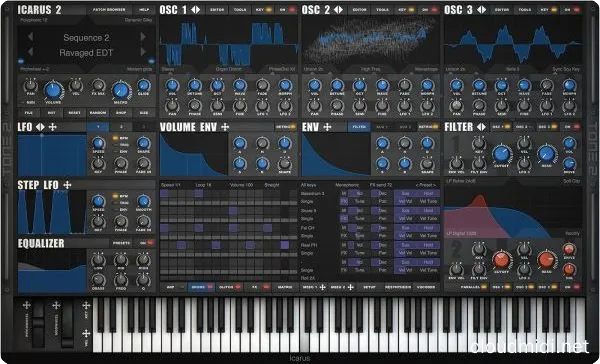Click the large MACRO knob
The image size is (600, 364).
(121, 91)
